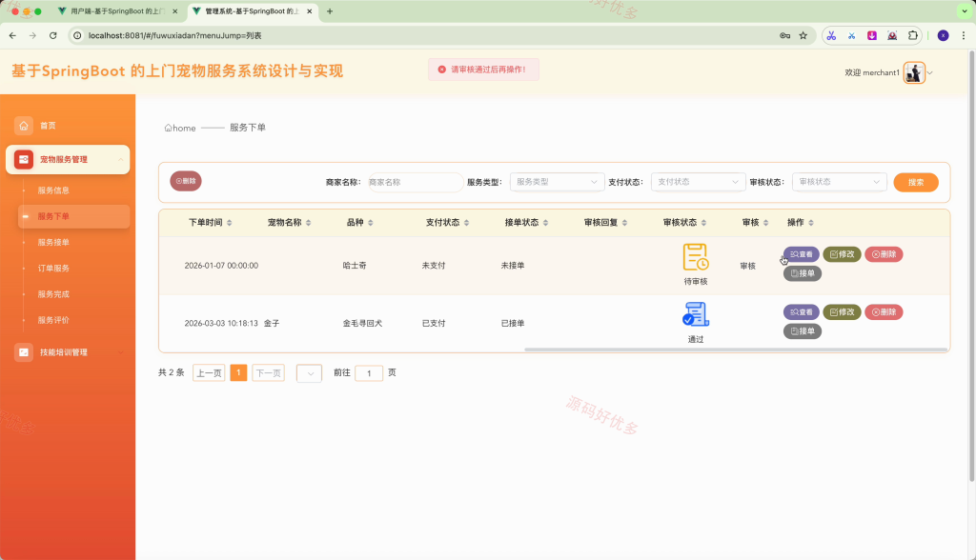This screenshot has width=976, height=560.
Task: Click the 上一页 pagination button
Action: (209, 372)
